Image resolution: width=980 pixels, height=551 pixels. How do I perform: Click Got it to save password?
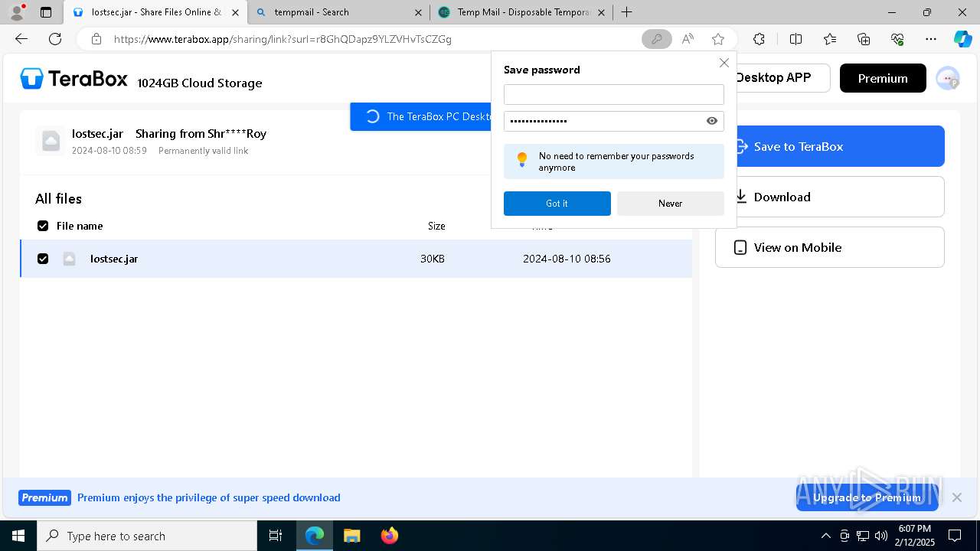point(557,204)
